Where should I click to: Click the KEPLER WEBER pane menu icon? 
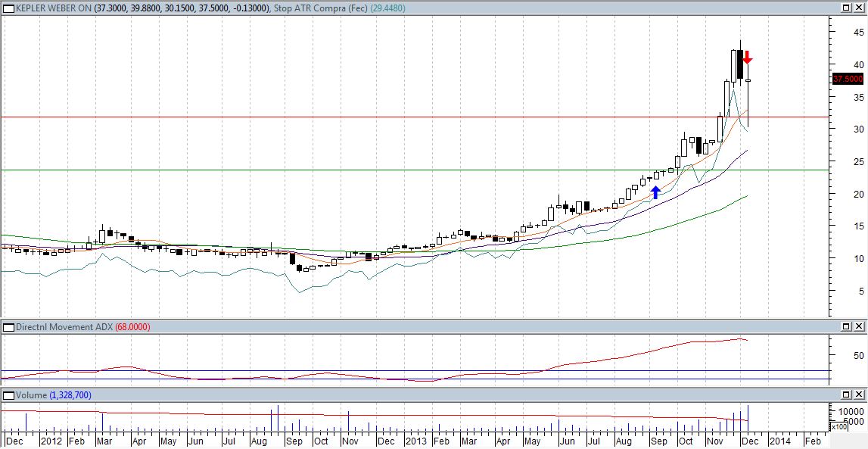(9, 7)
